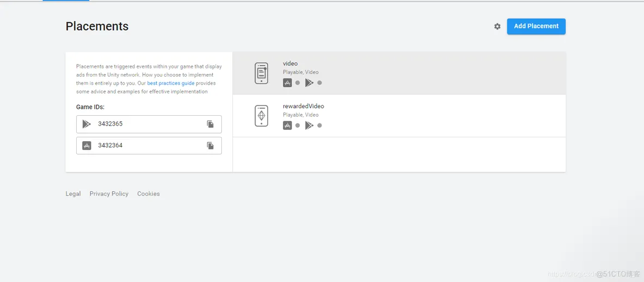Image resolution: width=644 pixels, height=282 pixels.
Task: Click the rewardedVideo placement phone icon
Action: [261, 116]
